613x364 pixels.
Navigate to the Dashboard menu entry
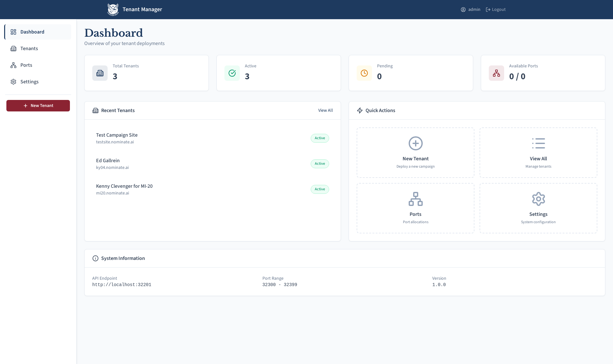pyautogui.click(x=32, y=32)
